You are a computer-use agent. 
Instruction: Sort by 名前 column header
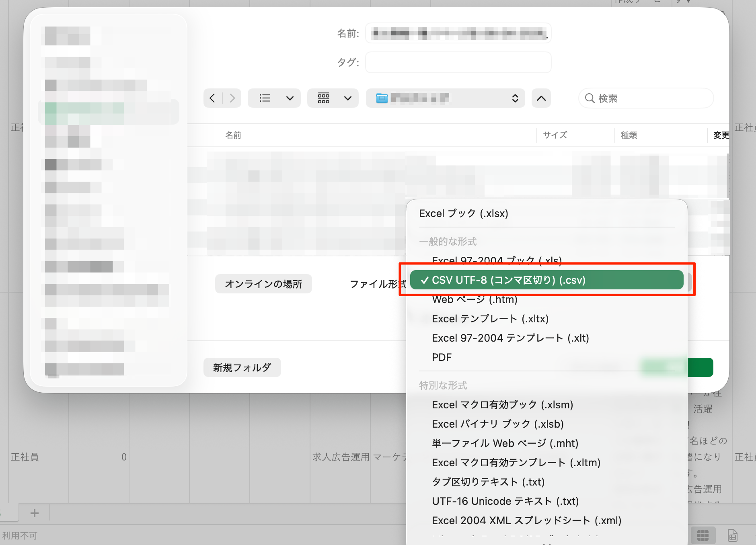point(233,135)
